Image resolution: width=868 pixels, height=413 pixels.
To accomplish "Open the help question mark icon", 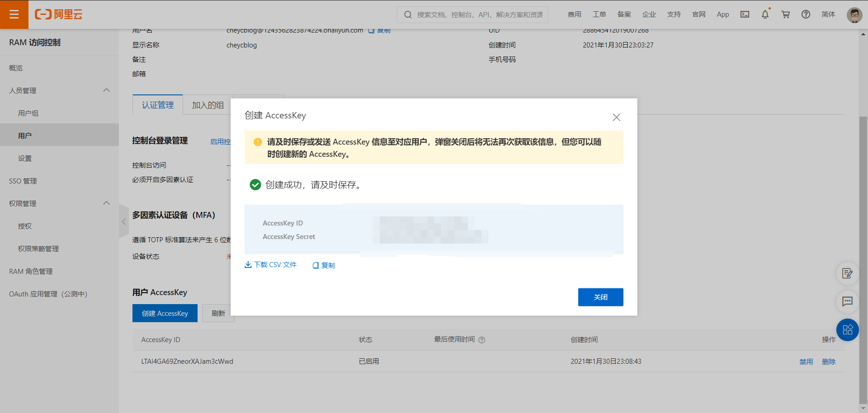I will [806, 14].
